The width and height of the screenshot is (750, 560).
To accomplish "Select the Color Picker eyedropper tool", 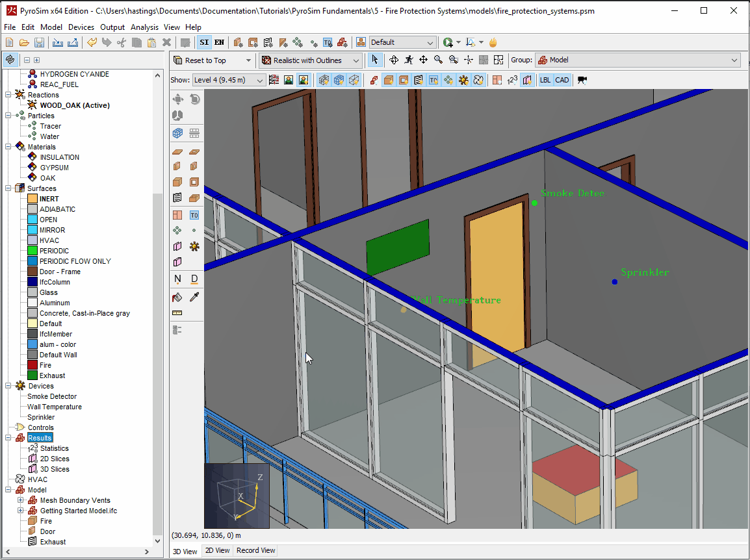I will 194,298.
